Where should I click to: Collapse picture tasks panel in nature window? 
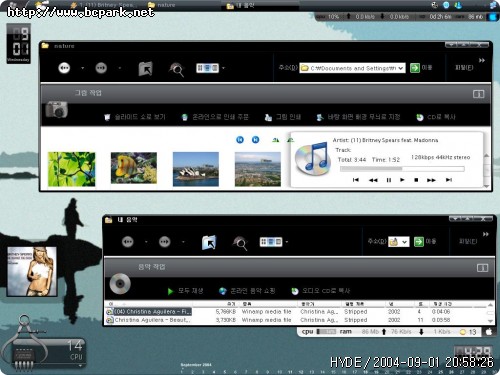pos(479,94)
